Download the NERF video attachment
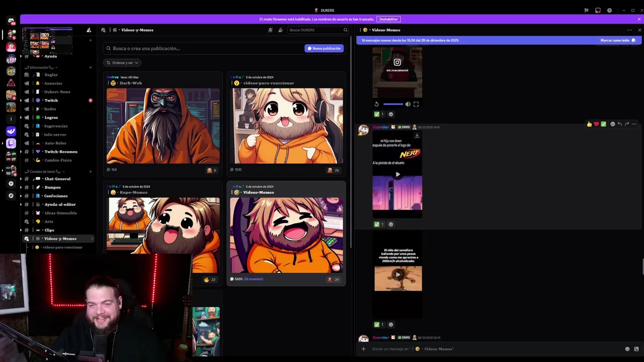This screenshot has height=362, width=644. tap(417, 135)
